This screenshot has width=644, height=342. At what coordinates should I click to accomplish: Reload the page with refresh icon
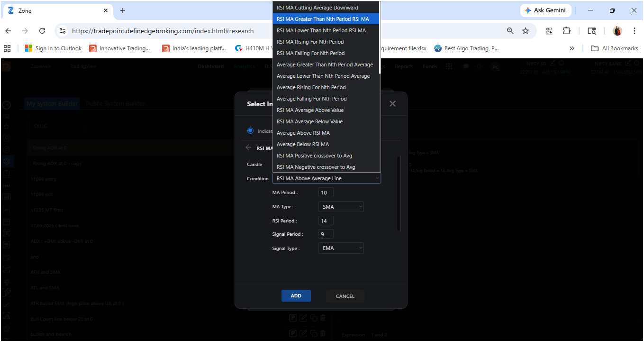(42, 31)
